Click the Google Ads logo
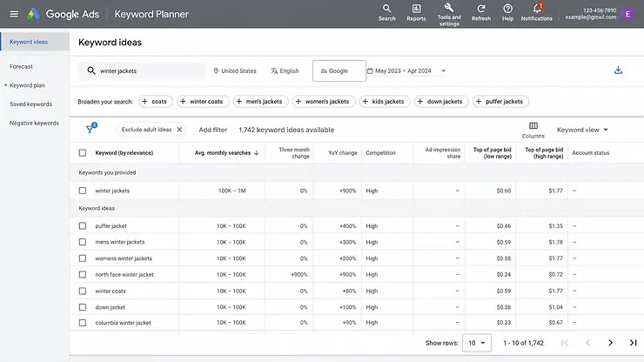 pyautogui.click(x=34, y=14)
